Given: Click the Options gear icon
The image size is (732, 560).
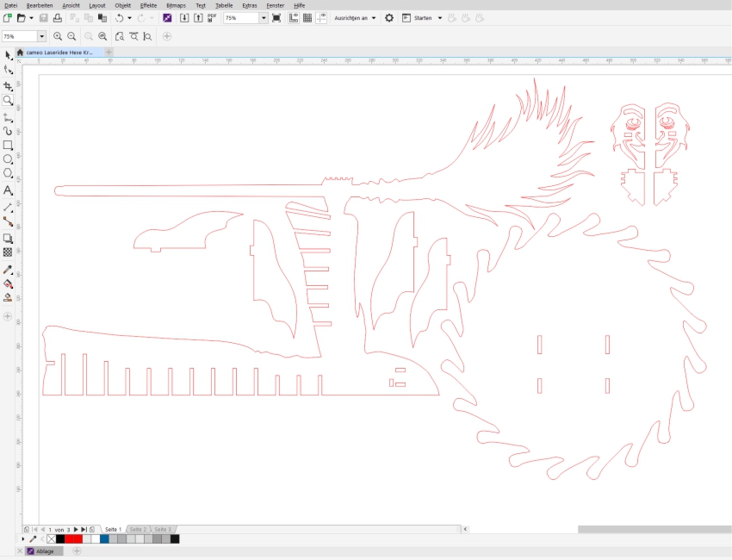Looking at the screenshot, I should click(389, 18).
